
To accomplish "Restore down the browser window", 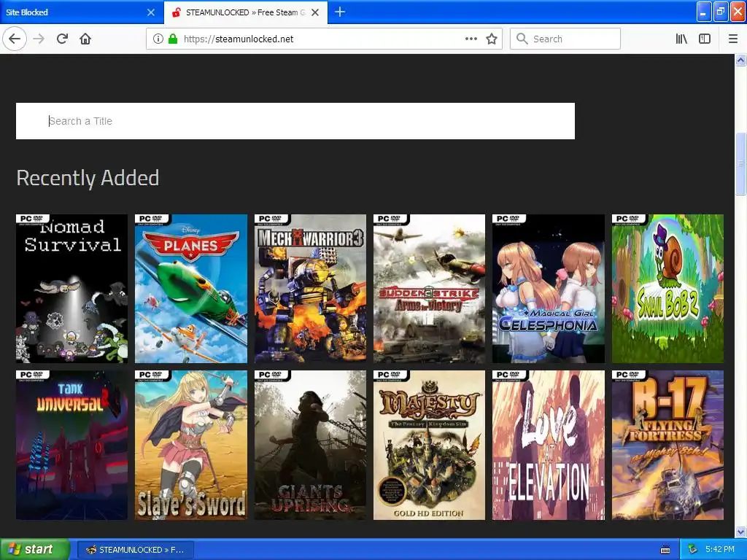I will (x=721, y=12).
